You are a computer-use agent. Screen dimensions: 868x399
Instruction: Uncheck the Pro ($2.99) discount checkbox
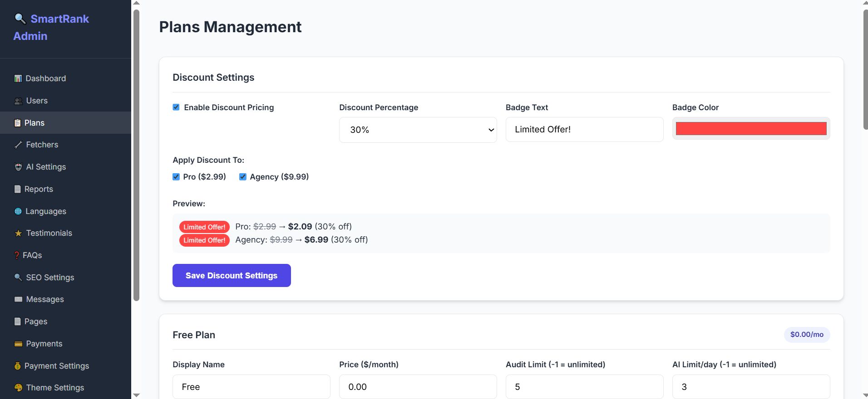[176, 177]
